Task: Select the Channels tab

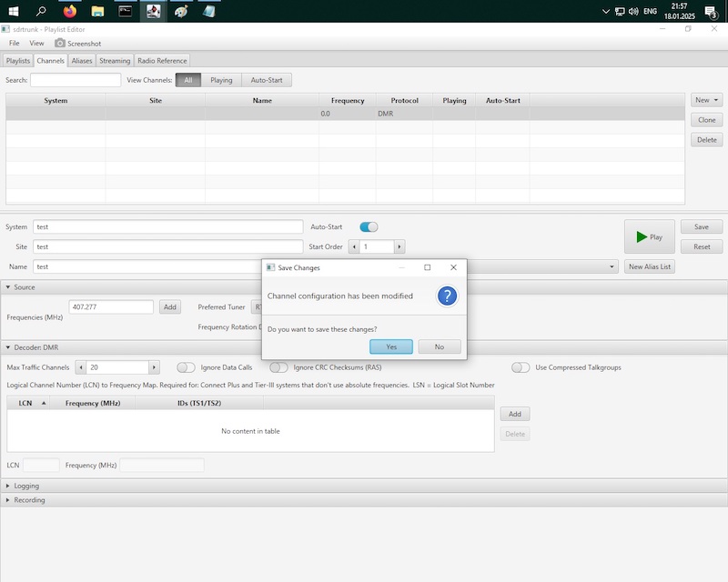Action: (x=50, y=61)
